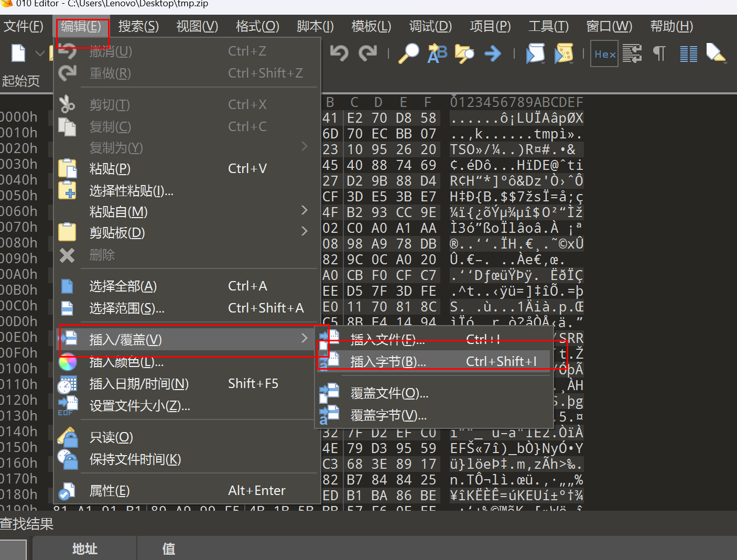Expand the 剪贴板(D) submenu arrow
Viewport: 737px width, 560px height.
(304, 231)
